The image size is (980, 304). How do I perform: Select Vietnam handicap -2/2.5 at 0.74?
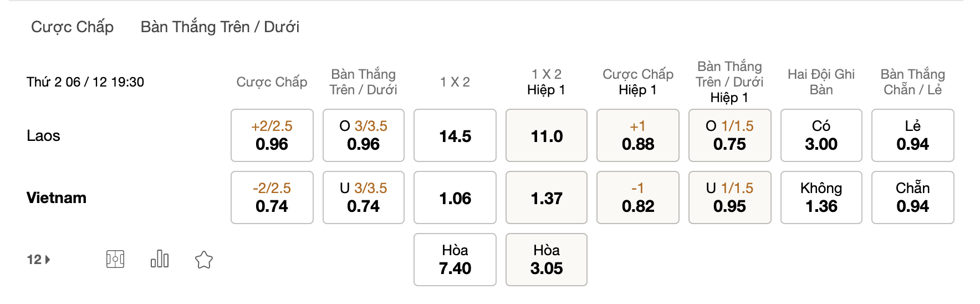coord(272,197)
